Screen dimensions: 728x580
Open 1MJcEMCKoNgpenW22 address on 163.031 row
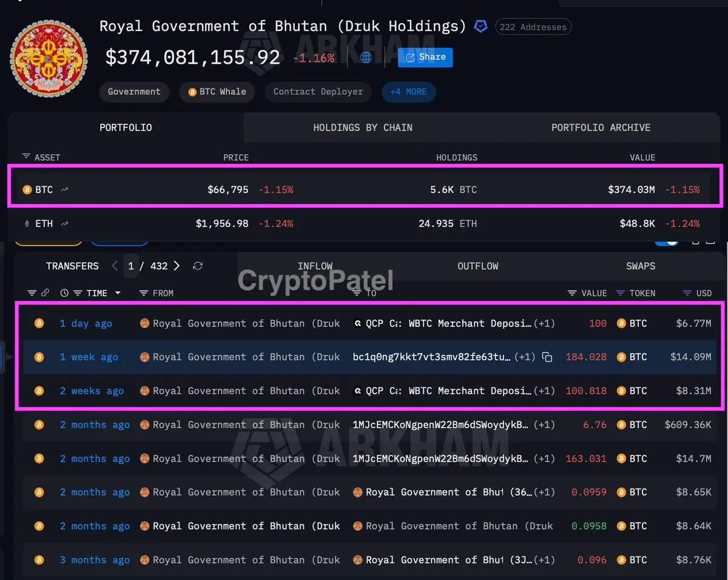point(441,459)
